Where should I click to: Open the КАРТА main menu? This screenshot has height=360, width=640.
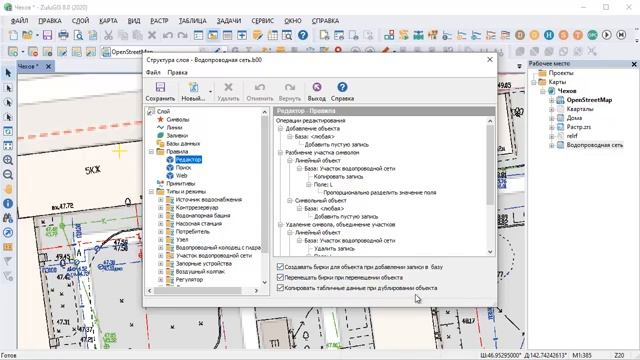pos(108,21)
